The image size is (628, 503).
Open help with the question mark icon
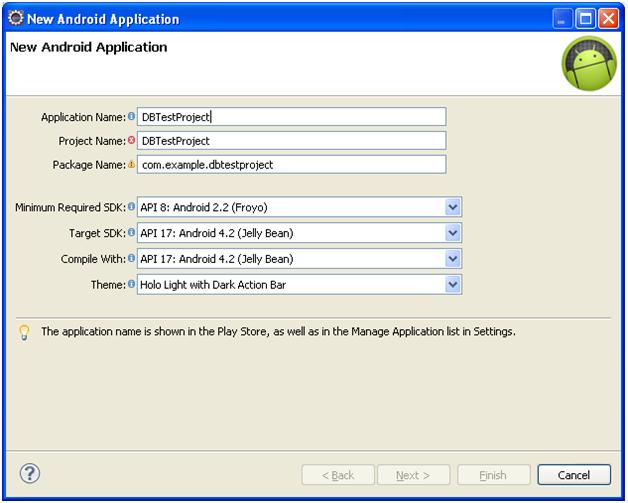pyautogui.click(x=30, y=473)
